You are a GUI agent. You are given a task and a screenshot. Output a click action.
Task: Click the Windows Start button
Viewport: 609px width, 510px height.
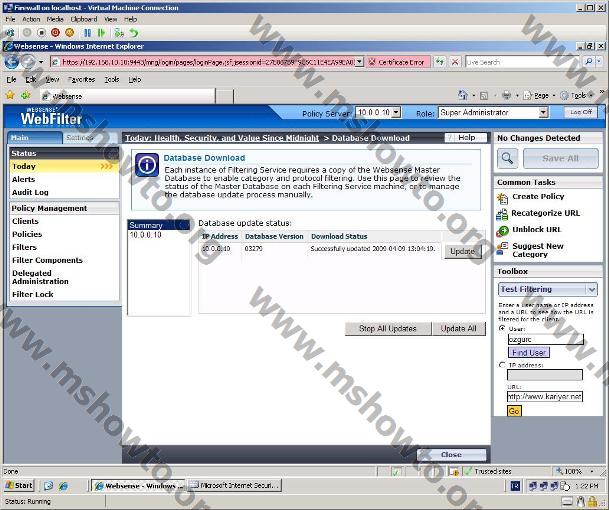19,485
